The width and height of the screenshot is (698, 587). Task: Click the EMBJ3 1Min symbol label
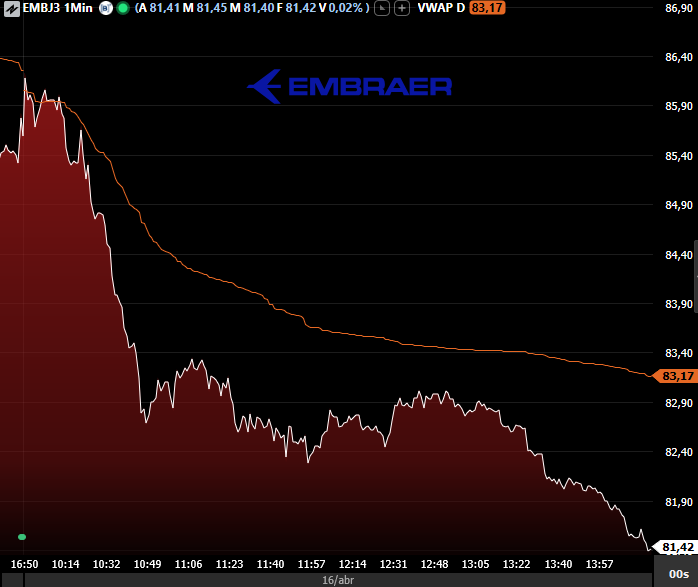(x=57, y=8)
